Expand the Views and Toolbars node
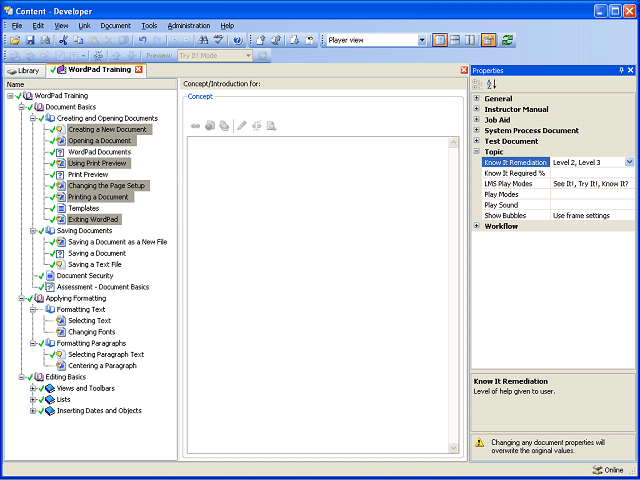The width and height of the screenshot is (640, 480). [33, 388]
